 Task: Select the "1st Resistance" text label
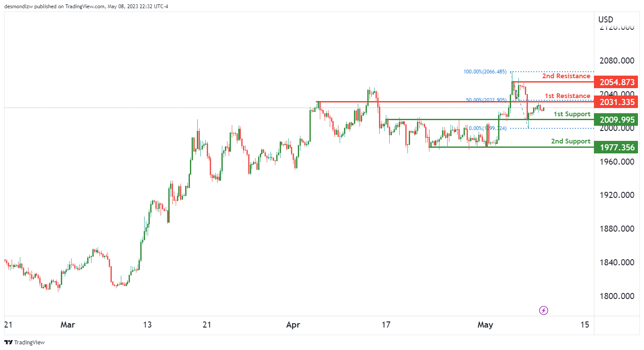click(567, 95)
